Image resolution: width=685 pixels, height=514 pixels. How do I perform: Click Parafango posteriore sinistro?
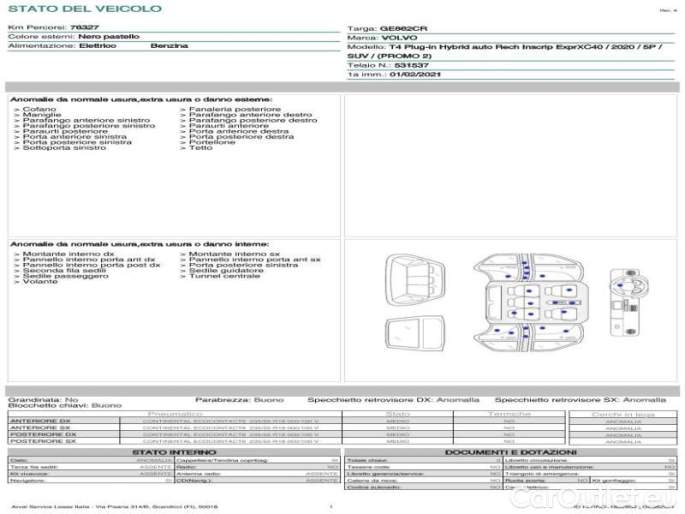89,125
